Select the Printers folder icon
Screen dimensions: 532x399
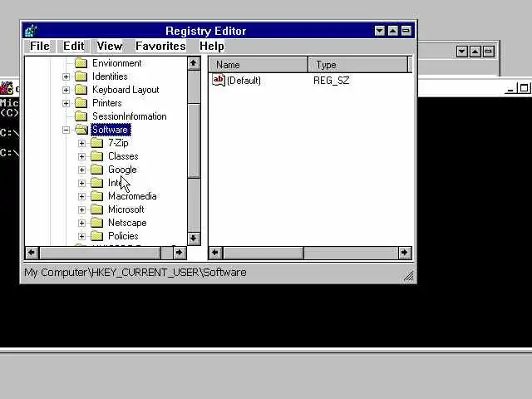pyautogui.click(x=81, y=103)
